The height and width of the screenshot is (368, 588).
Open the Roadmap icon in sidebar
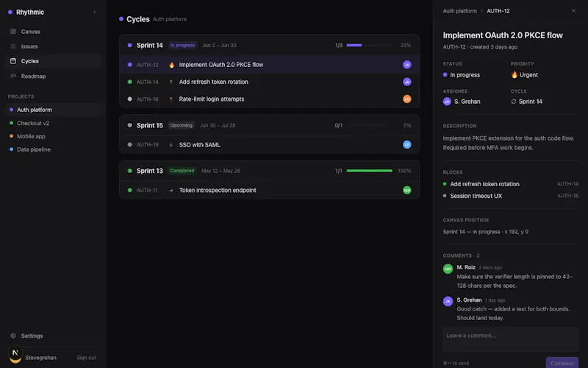[x=13, y=76]
